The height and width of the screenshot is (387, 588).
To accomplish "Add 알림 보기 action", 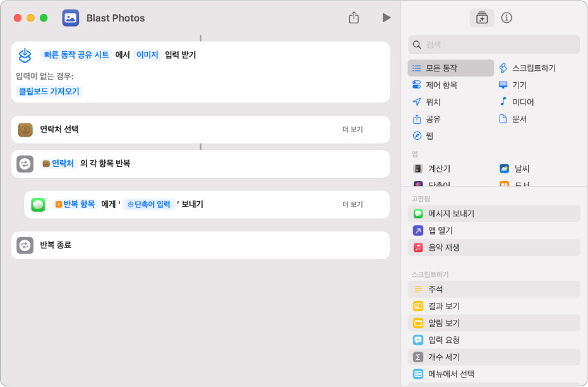I will click(494, 322).
